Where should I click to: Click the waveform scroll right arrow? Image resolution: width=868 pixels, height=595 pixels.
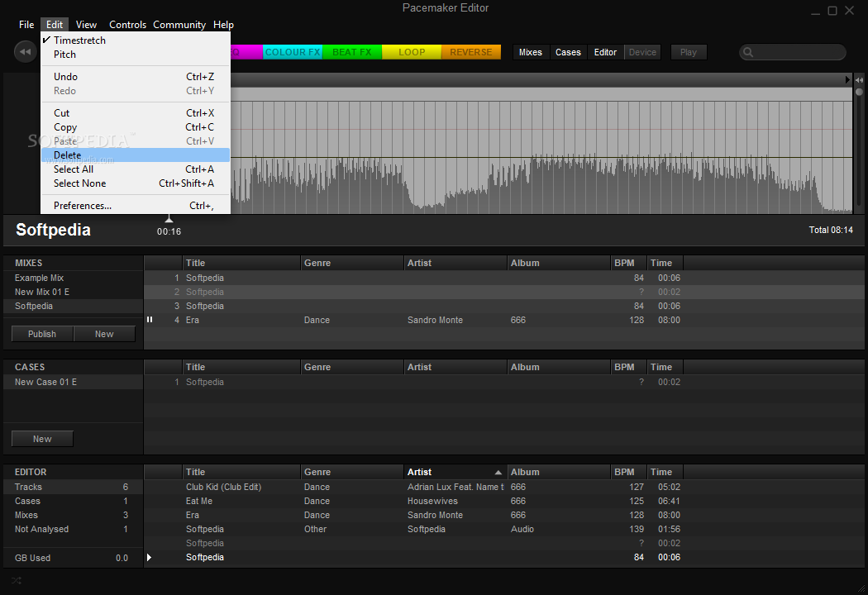[x=847, y=79]
